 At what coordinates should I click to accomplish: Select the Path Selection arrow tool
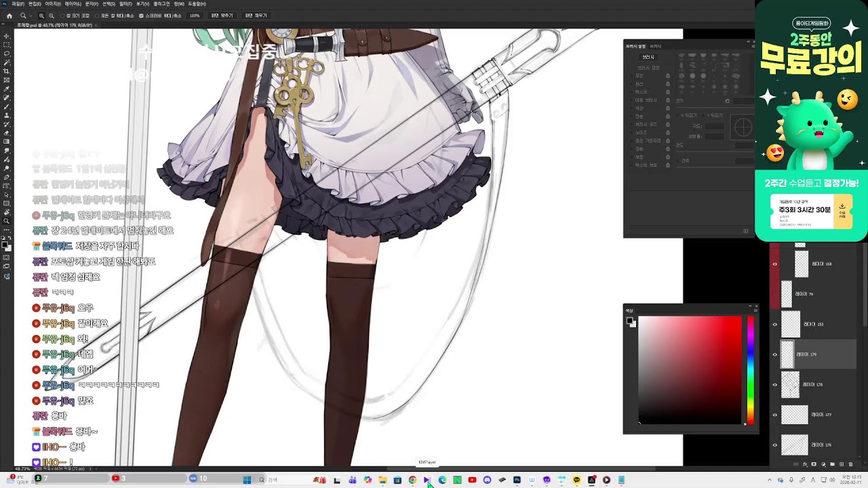coord(7,195)
